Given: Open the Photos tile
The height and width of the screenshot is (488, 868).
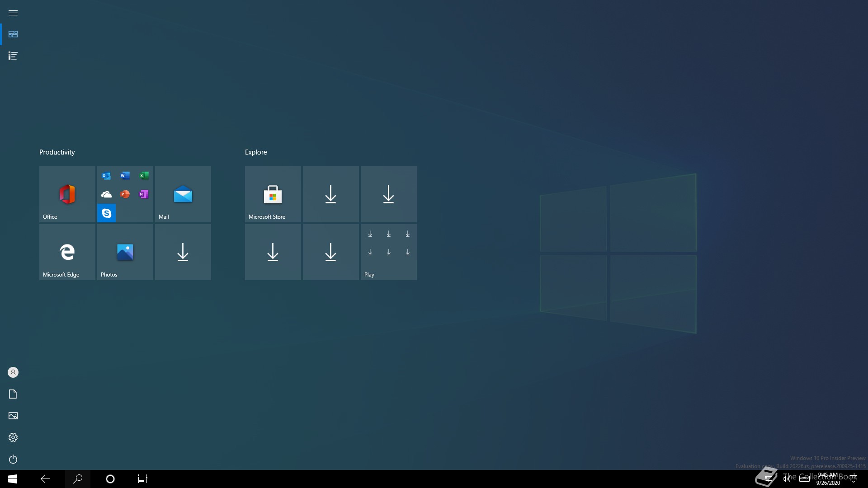Looking at the screenshot, I should point(125,252).
